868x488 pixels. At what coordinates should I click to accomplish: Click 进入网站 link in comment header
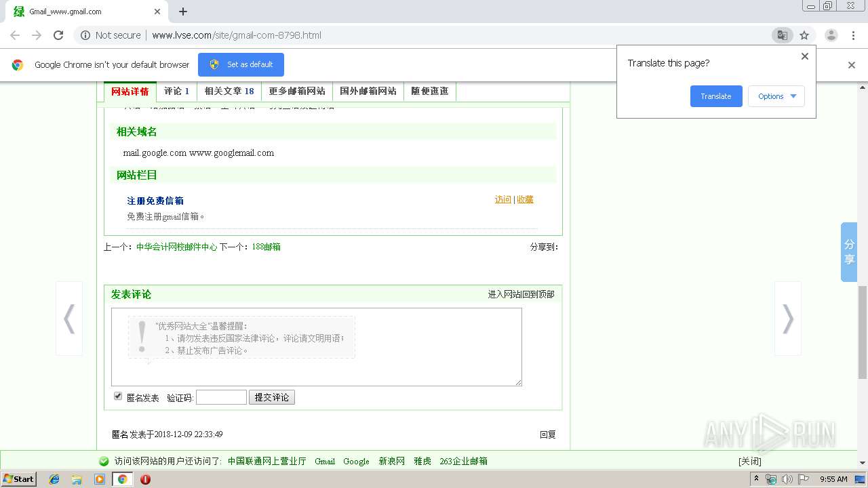point(505,294)
